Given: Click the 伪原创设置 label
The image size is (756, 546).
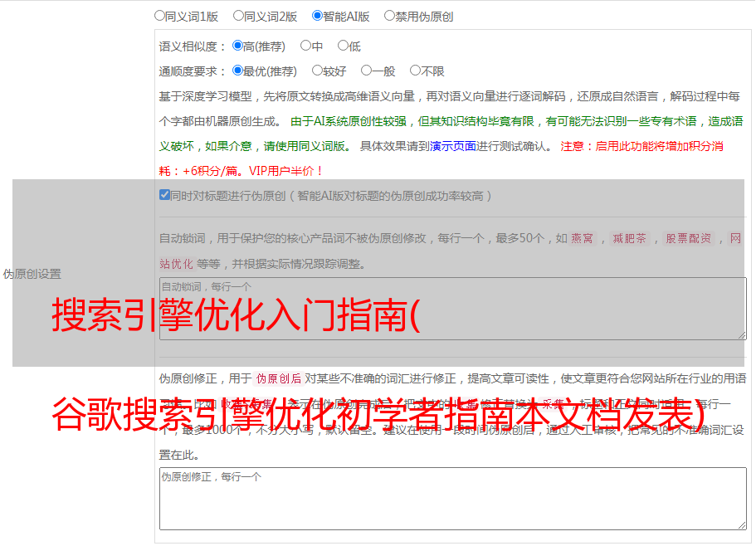Looking at the screenshot, I should coord(32,274).
